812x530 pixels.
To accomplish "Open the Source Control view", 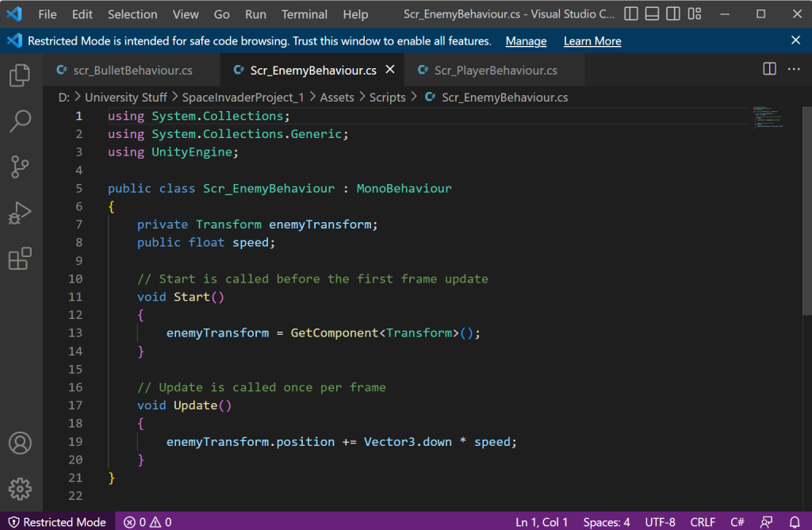I will point(20,167).
